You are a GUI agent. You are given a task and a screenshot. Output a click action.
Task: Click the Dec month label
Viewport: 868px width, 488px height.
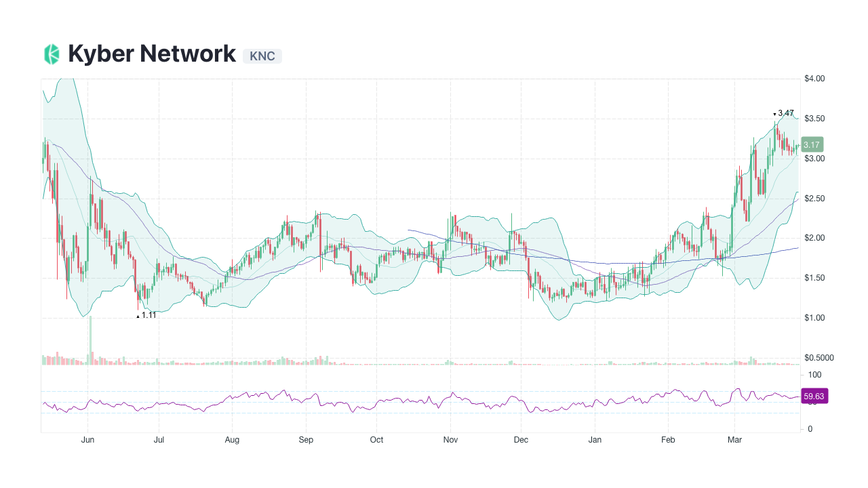[521, 440]
